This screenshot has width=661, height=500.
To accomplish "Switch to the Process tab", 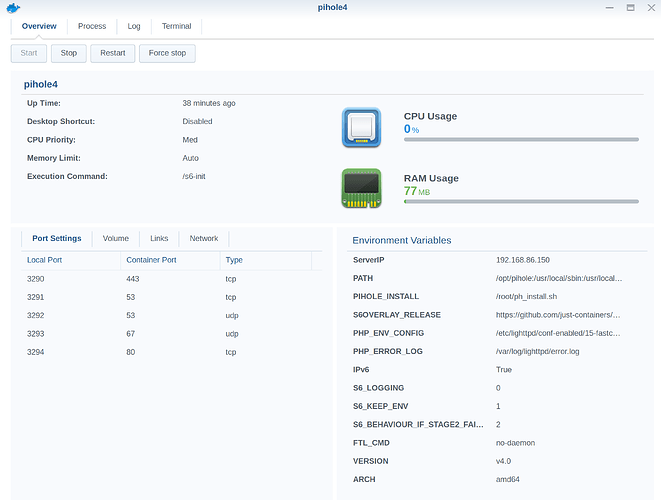I will [x=92, y=26].
